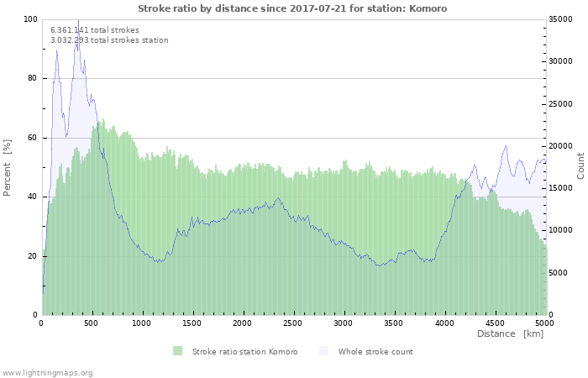
Task: Click the green Stroke ratio legend swatch
Action: pos(177,351)
